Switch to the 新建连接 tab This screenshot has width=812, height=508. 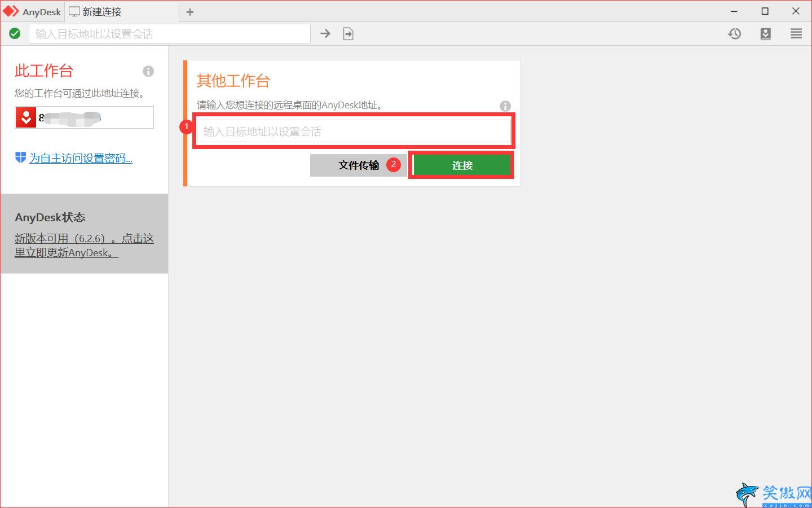(x=122, y=12)
